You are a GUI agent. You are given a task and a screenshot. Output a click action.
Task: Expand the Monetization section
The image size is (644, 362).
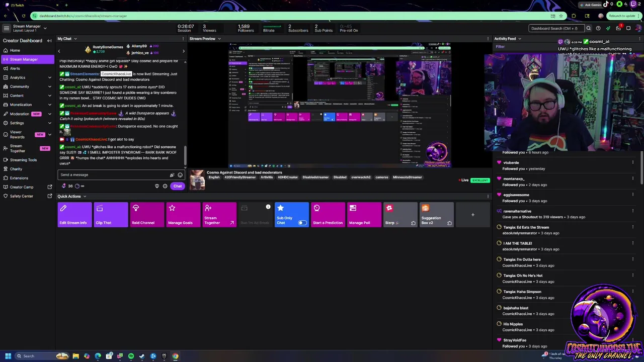coord(49,105)
